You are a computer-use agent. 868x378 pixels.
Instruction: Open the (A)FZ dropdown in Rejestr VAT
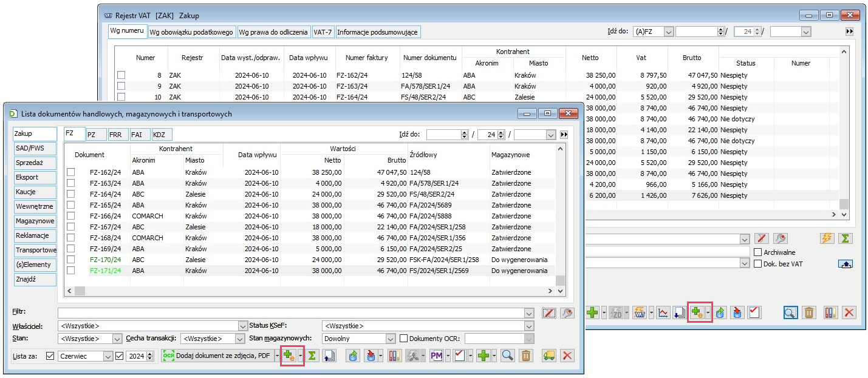668,32
